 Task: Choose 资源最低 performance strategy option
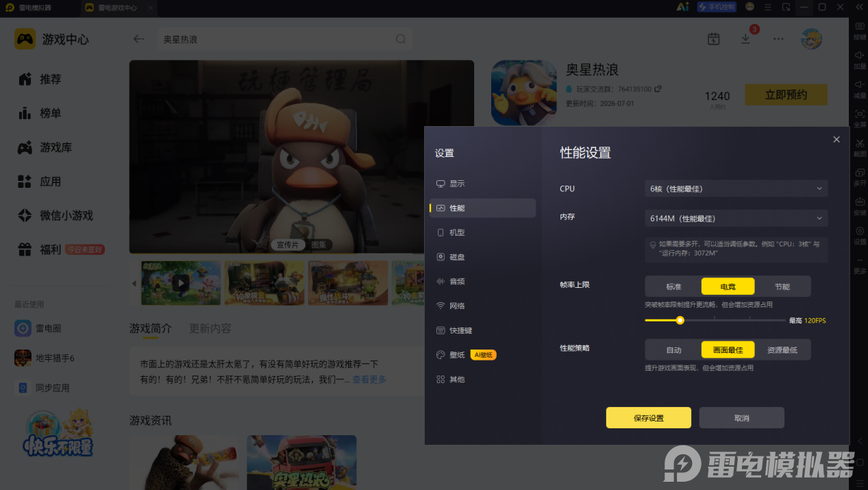tap(782, 350)
